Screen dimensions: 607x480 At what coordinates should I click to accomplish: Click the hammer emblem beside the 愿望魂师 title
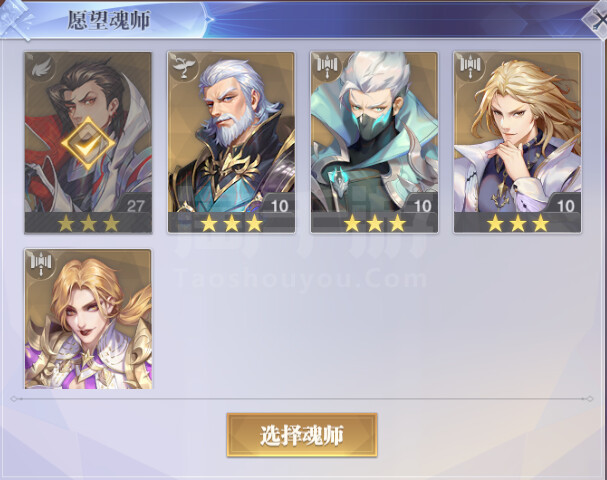point(15,19)
